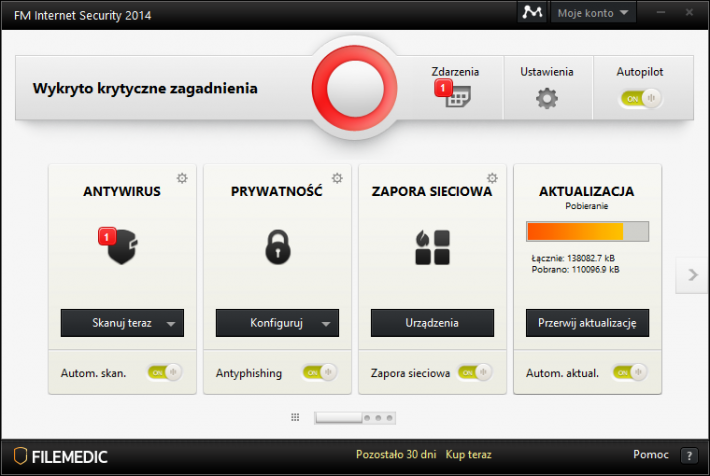The image size is (710, 476).
Task: Close the FM Internet Security window
Action: point(689,12)
